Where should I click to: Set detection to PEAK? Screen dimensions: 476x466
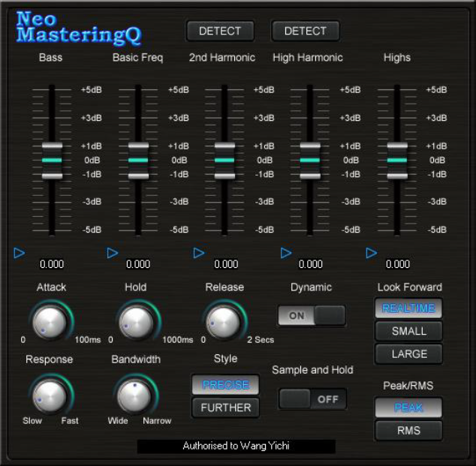(x=408, y=407)
